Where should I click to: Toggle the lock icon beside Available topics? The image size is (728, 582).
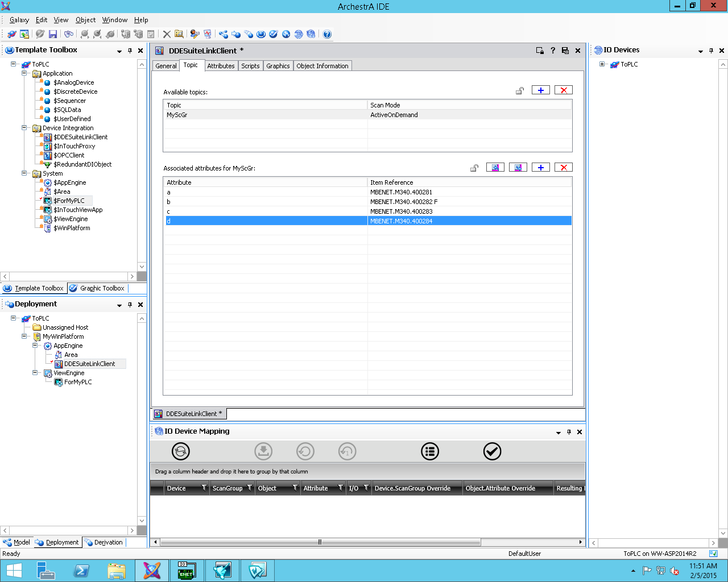pyautogui.click(x=520, y=91)
